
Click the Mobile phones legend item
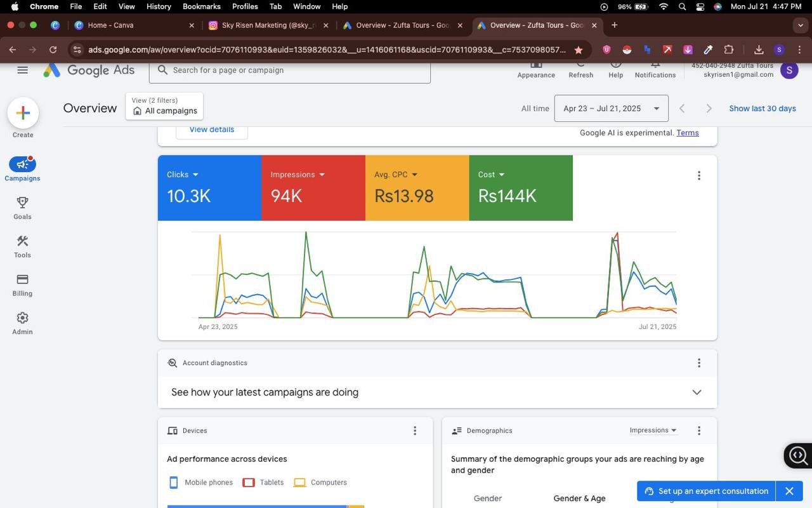pyautogui.click(x=200, y=483)
